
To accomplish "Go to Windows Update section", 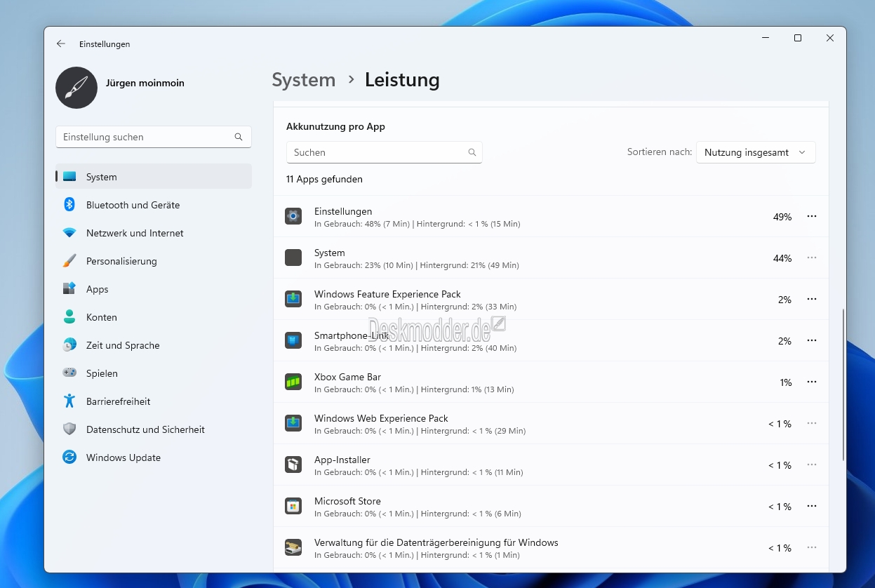I will click(154, 457).
